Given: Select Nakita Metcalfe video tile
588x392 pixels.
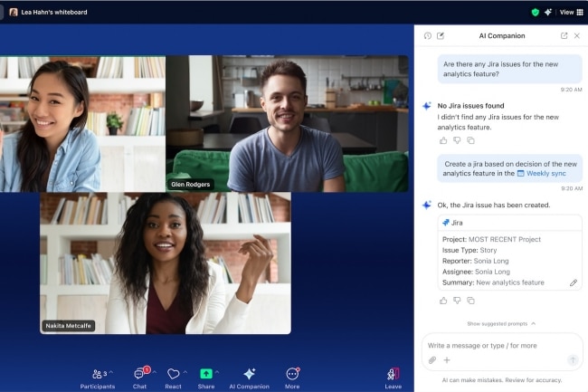Looking at the screenshot, I should (x=166, y=263).
